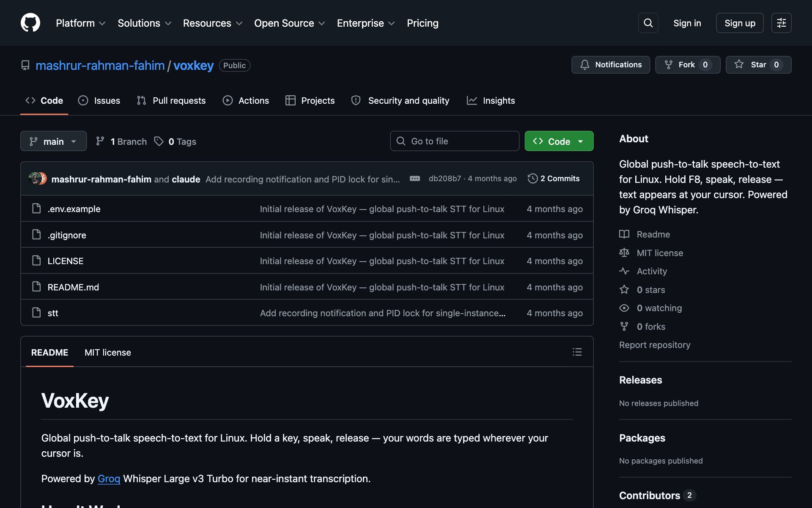Switch to the Issues tab
812x508 pixels.
(99, 100)
